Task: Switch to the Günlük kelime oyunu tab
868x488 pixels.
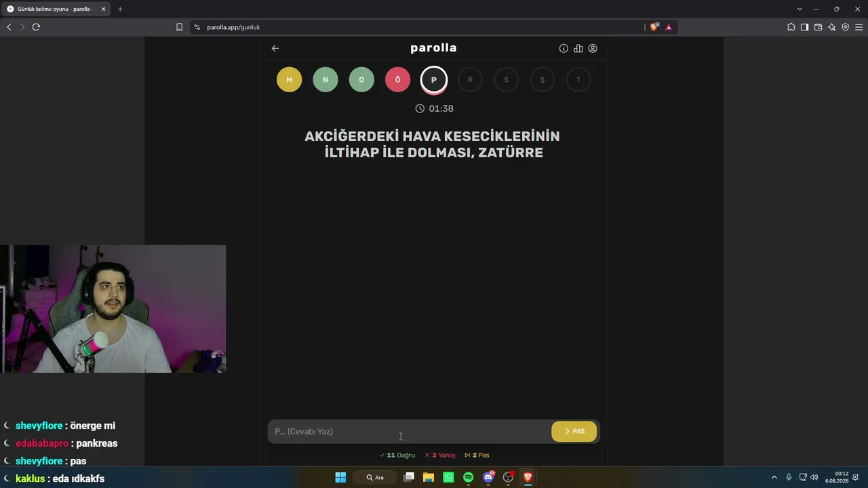Action: 54,9
